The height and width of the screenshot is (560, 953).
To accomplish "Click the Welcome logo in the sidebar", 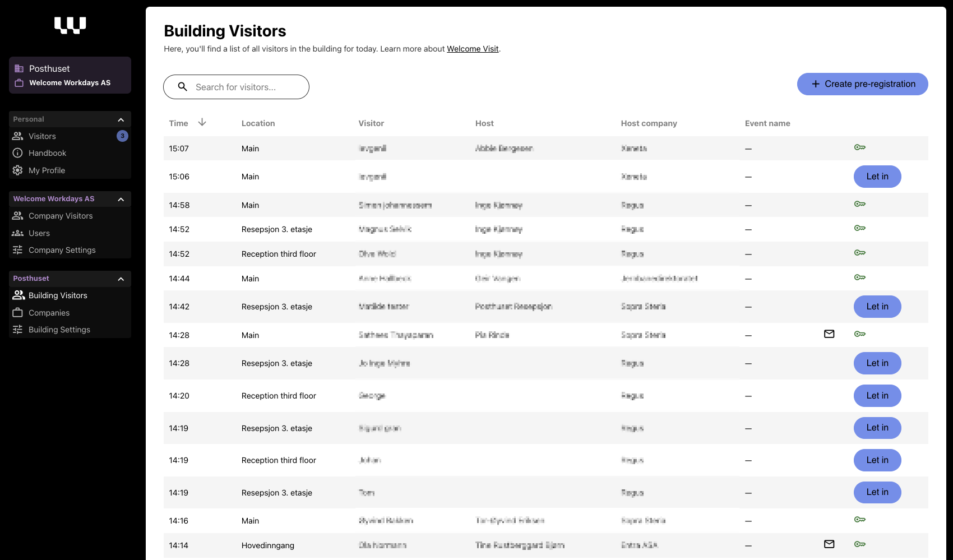I will [70, 25].
